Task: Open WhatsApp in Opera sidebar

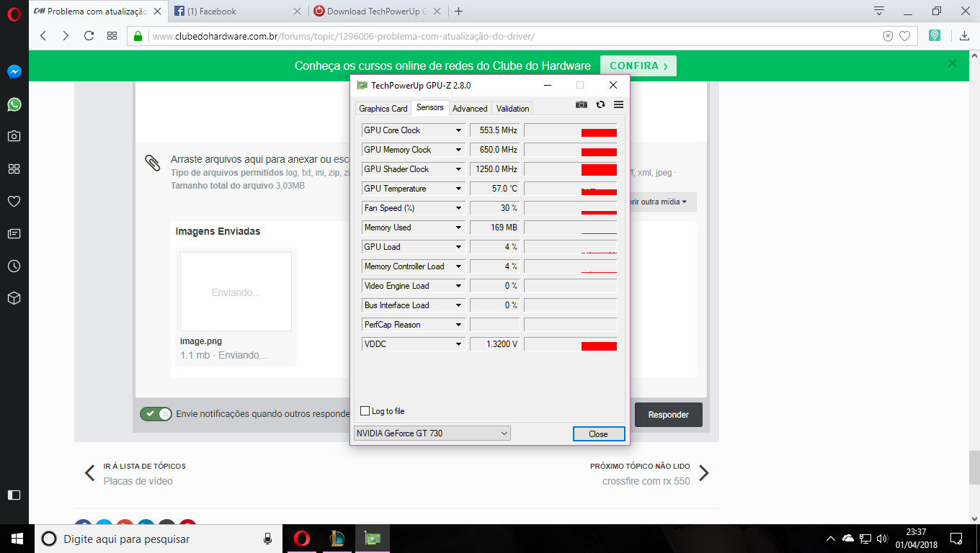Action: click(14, 104)
